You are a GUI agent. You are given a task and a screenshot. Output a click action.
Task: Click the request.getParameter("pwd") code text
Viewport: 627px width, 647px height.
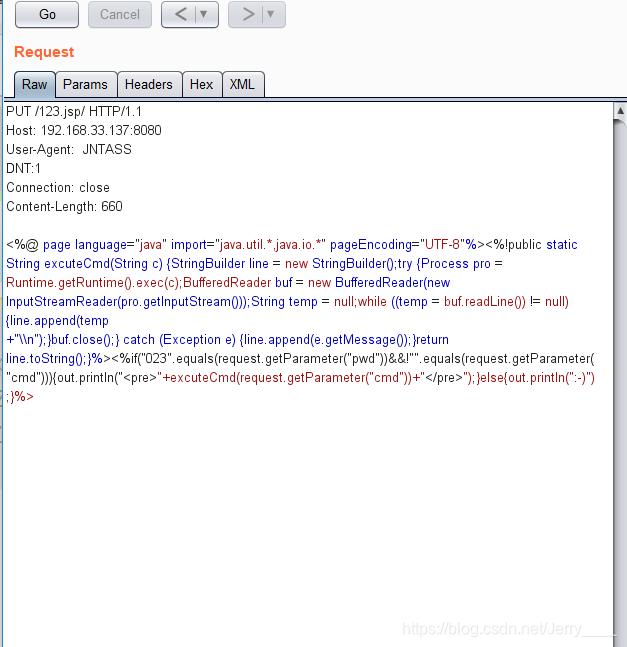click(x=301, y=359)
